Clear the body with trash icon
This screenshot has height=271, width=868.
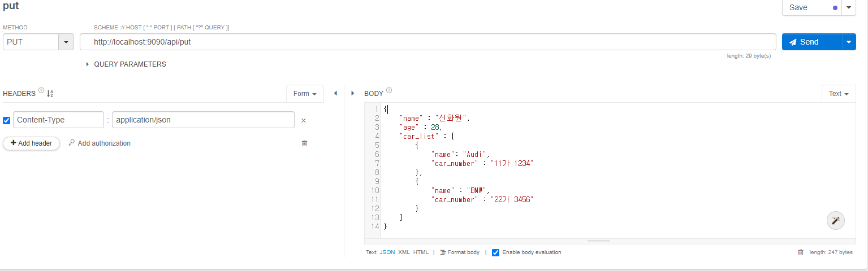pyautogui.click(x=800, y=252)
